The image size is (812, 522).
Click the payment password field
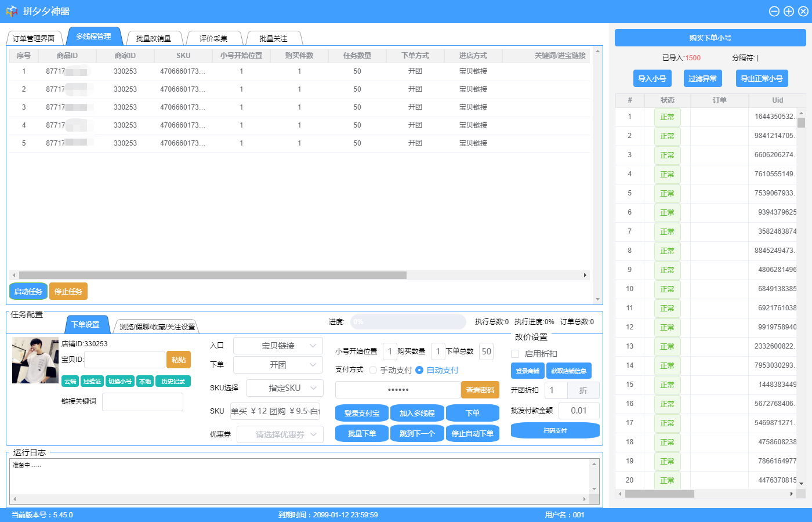point(398,390)
